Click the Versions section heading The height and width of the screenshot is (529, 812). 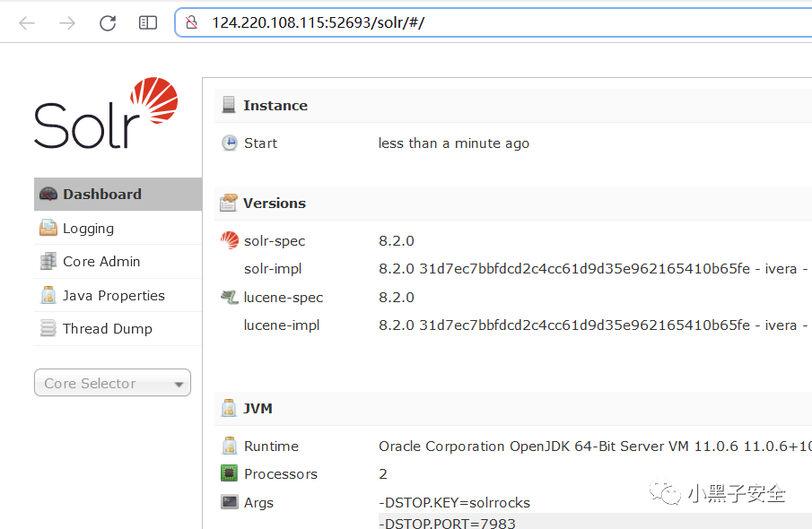[x=275, y=204]
